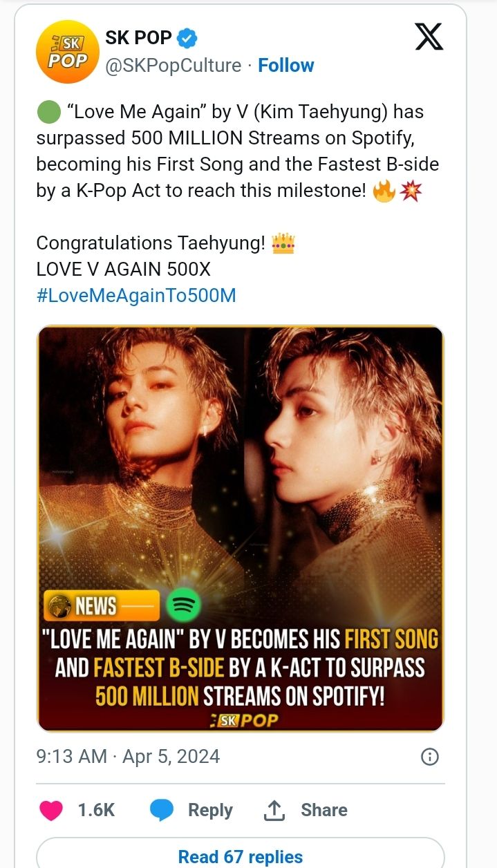Image resolution: width=497 pixels, height=868 pixels.
Task: Click the Reply text label
Action: pos(210,810)
